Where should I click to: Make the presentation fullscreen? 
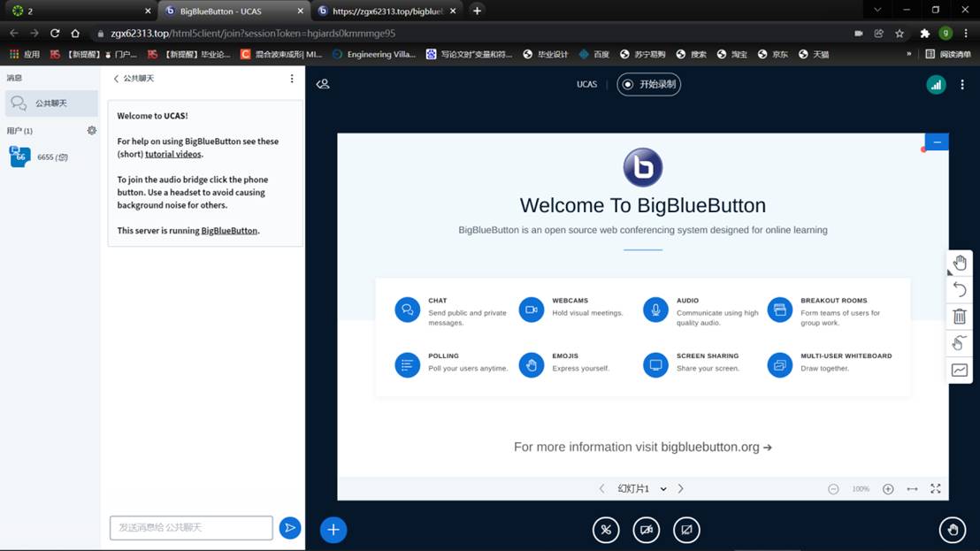pyautogui.click(x=936, y=488)
